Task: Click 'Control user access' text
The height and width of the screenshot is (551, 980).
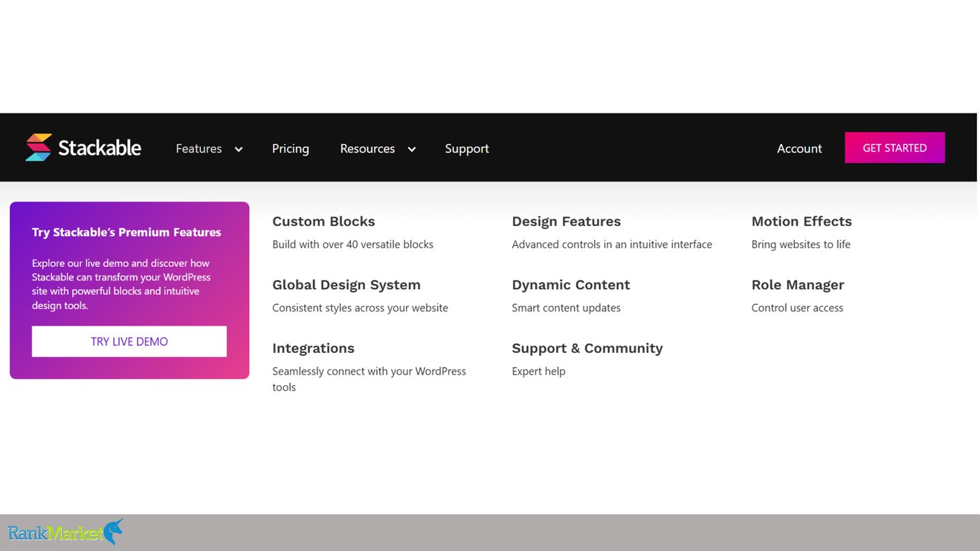Action: click(797, 308)
